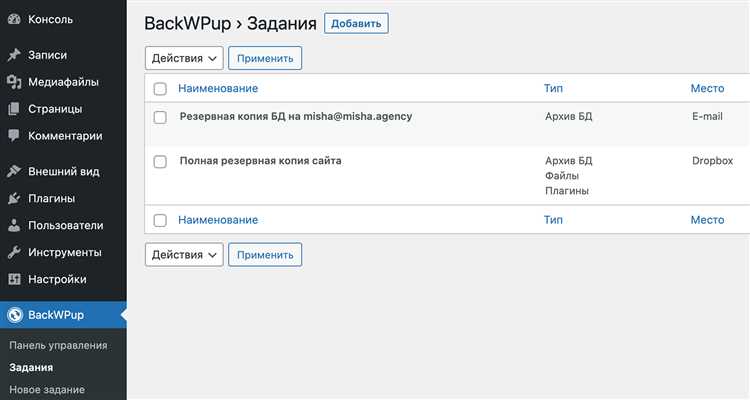The image size is (750, 400).
Task: Click the bottom Применить button
Action: click(x=265, y=255)
